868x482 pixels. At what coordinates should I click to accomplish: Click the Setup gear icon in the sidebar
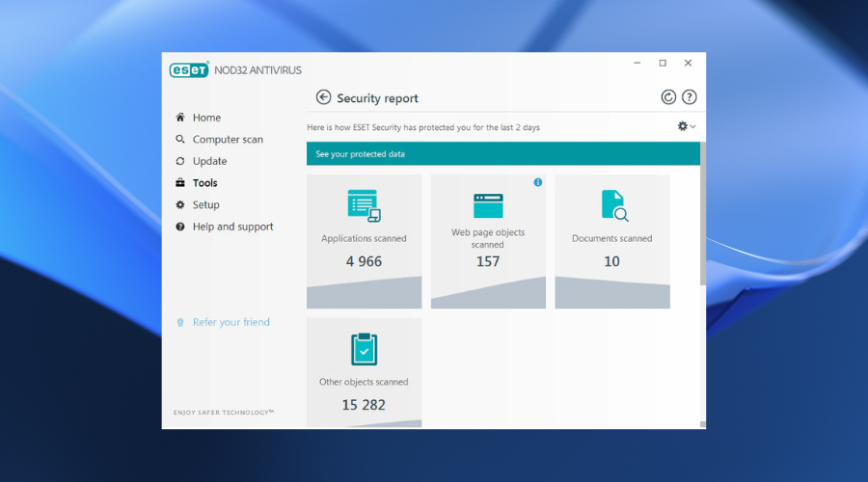click(x=180, y=204)
